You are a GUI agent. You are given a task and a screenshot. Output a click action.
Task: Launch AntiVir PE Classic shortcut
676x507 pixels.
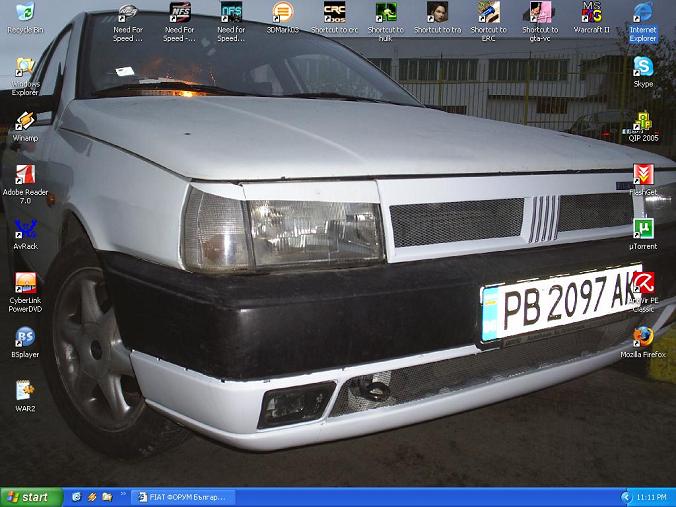pyautogui.click(x=643, y=284)
